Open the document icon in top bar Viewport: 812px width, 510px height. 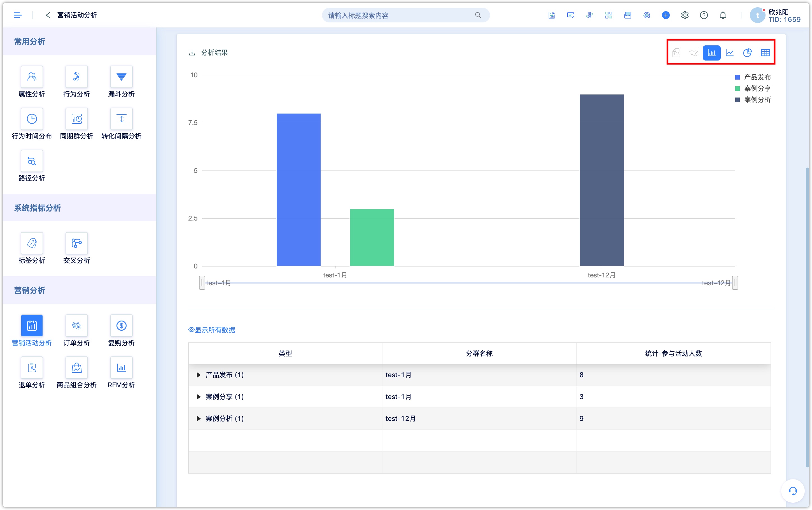click(551, 15)
